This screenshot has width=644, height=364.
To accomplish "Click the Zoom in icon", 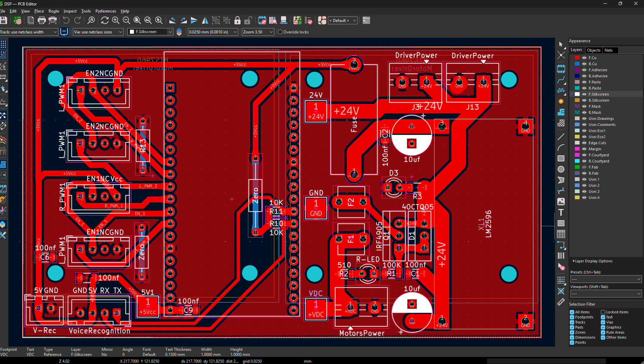I will click(x=116, y=20).
